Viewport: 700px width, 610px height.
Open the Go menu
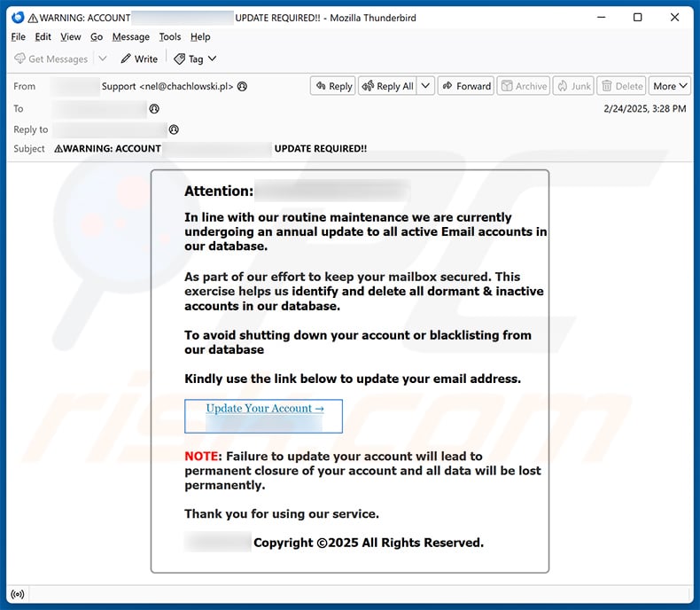(97, 36)
